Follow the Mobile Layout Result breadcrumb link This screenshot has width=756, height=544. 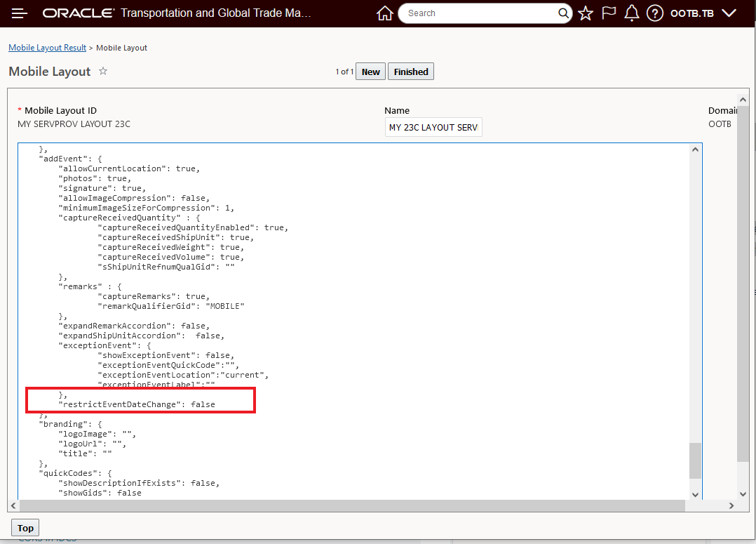tap(47, 47)
